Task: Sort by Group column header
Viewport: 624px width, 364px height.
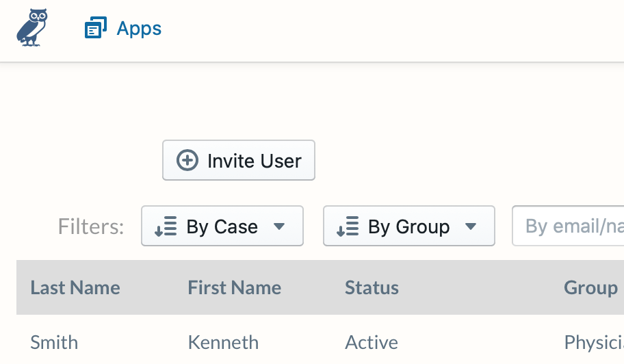Action: 591,287
